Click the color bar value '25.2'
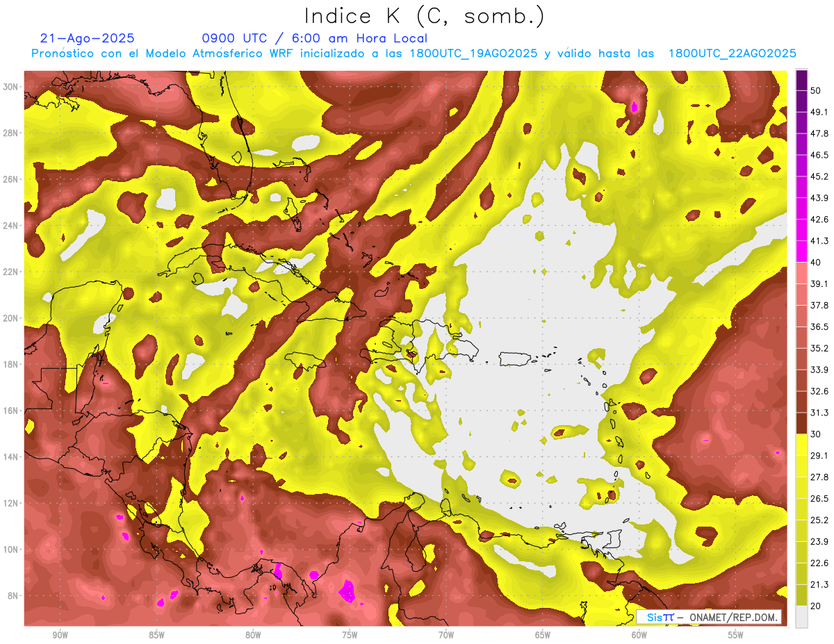The width and height of the screenshot is (834, 644). (x=819, y=520)
